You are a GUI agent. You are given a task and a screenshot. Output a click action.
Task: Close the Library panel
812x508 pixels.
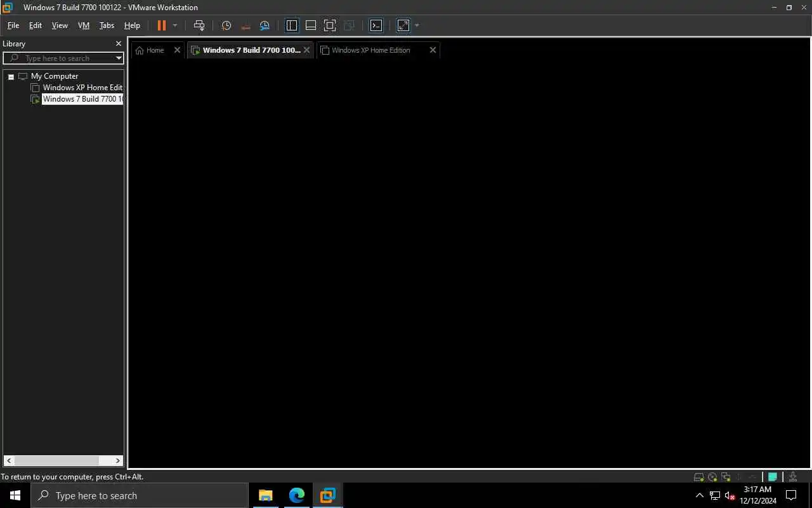118,44
